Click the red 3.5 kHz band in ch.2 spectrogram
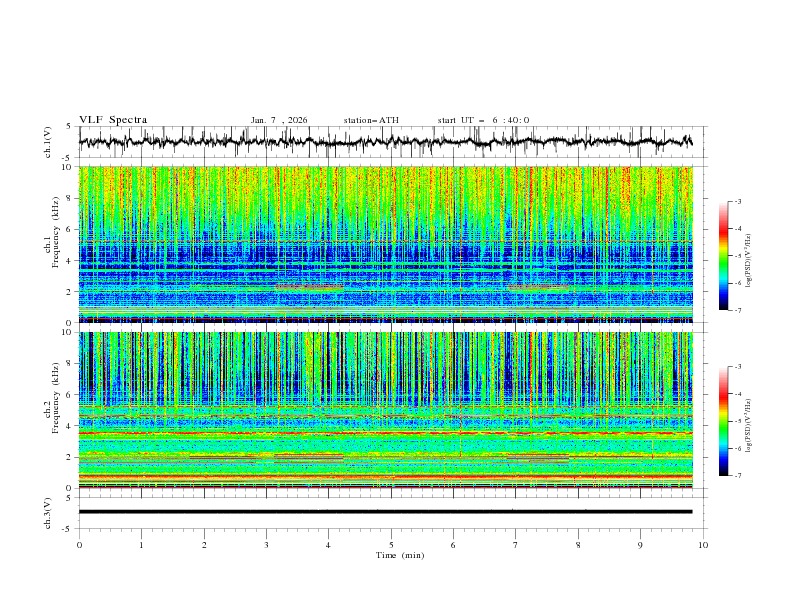The width and height of the screenshot is (792, 612). coord(385,433)
